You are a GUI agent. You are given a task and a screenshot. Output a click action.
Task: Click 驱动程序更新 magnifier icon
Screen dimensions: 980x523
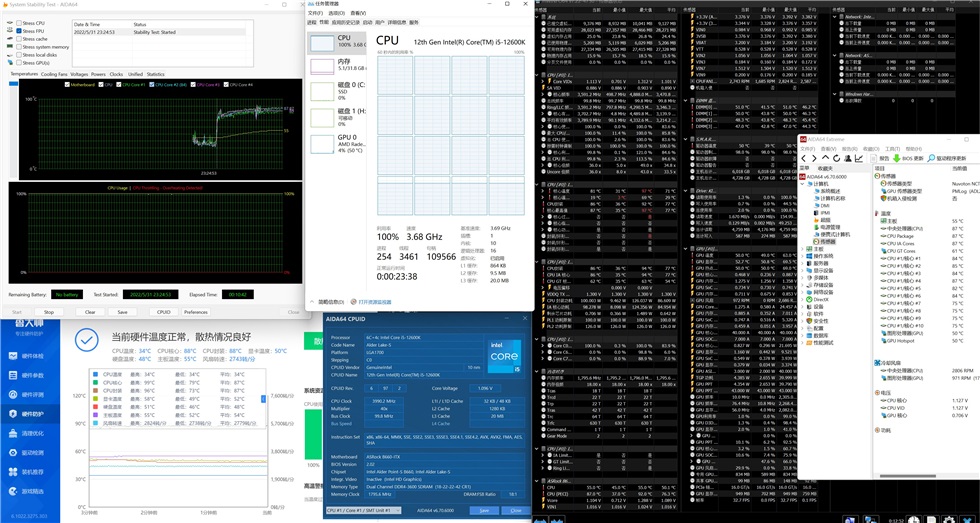tap(930, 158)
